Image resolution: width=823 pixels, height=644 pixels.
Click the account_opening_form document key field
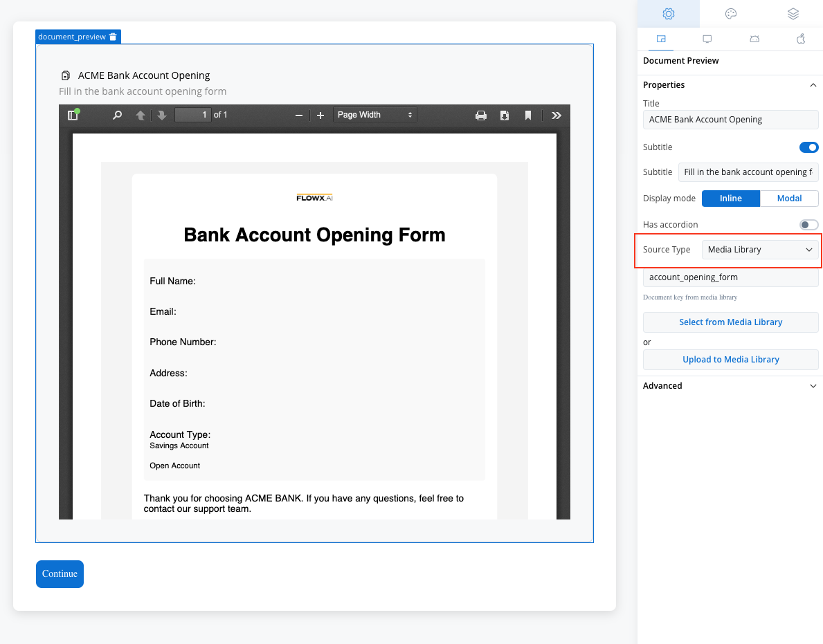(x=730, y=277)
